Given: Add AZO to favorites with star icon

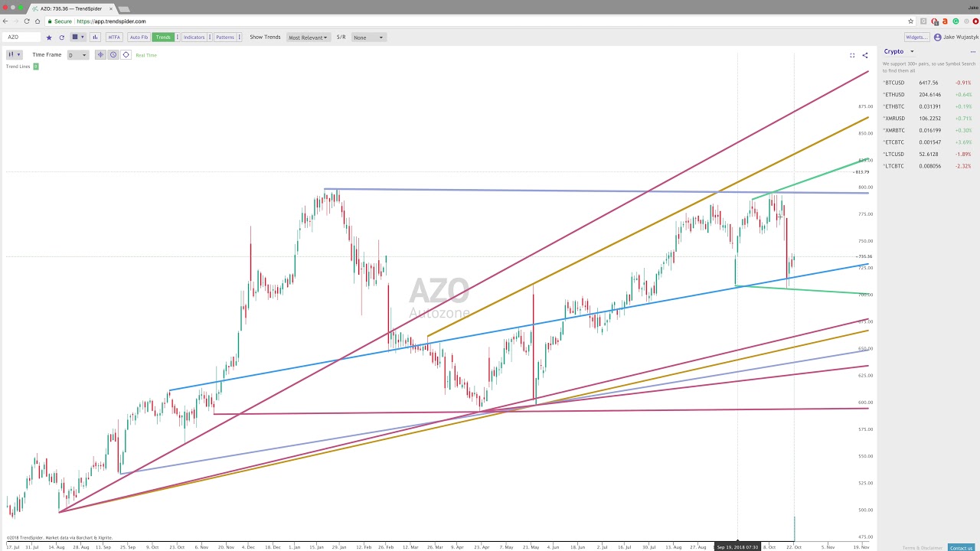Looking at the screenshot, I should (x=49, y=37).
